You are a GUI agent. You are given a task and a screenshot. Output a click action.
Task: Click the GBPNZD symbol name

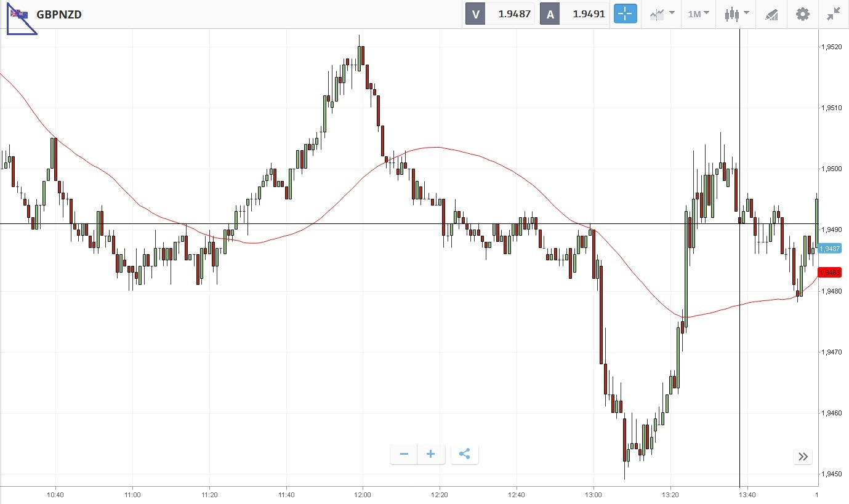59,14
